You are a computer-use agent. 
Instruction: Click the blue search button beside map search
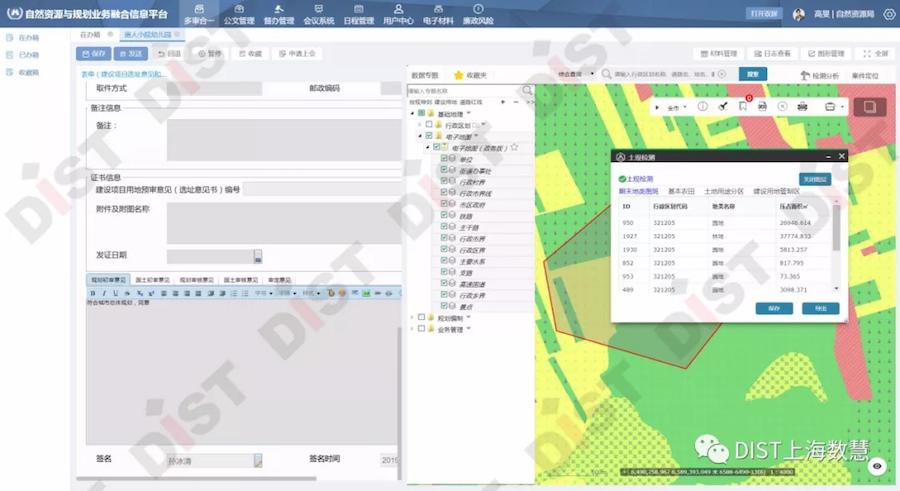752,74
